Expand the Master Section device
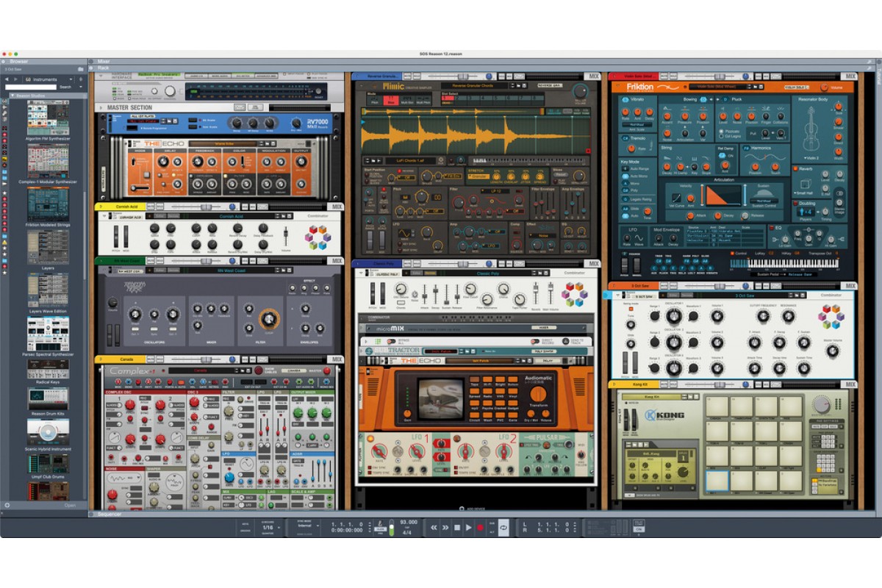Viewport: 882px width, 588px height. (101, 107)
